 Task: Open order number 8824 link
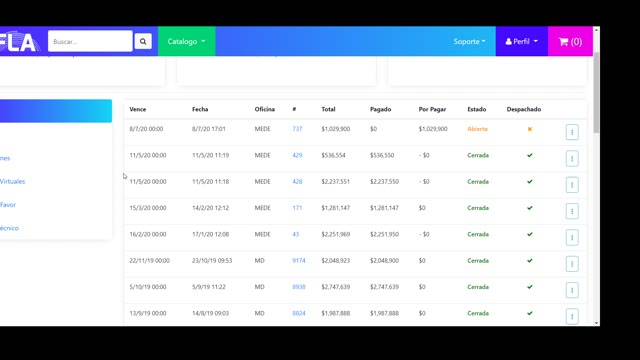tap(299, 313)
